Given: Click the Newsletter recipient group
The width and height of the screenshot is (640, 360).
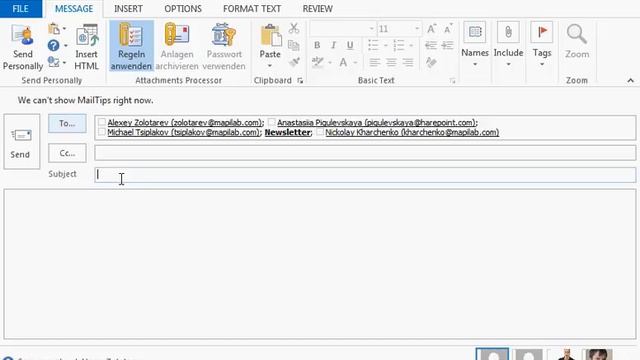Looking at the screenshot, I should click(288, 132).
